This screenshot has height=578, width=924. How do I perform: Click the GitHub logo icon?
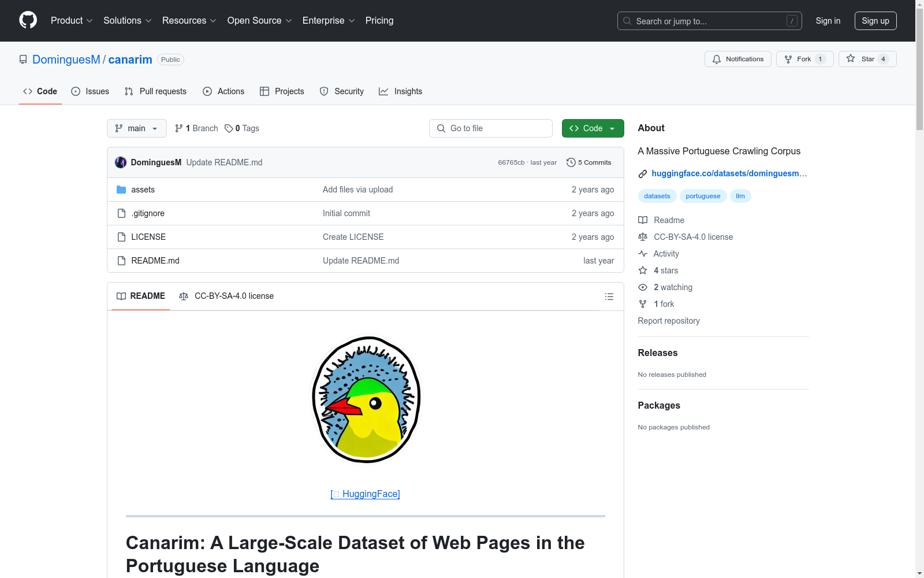click(x=28, y=20)
